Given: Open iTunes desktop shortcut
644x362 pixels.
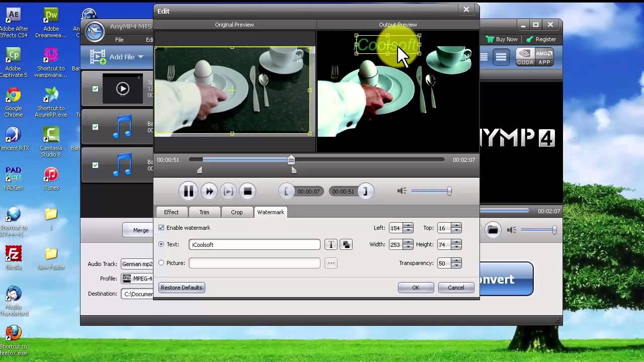Looking at the screenshot, I should (x=51, y=178).
